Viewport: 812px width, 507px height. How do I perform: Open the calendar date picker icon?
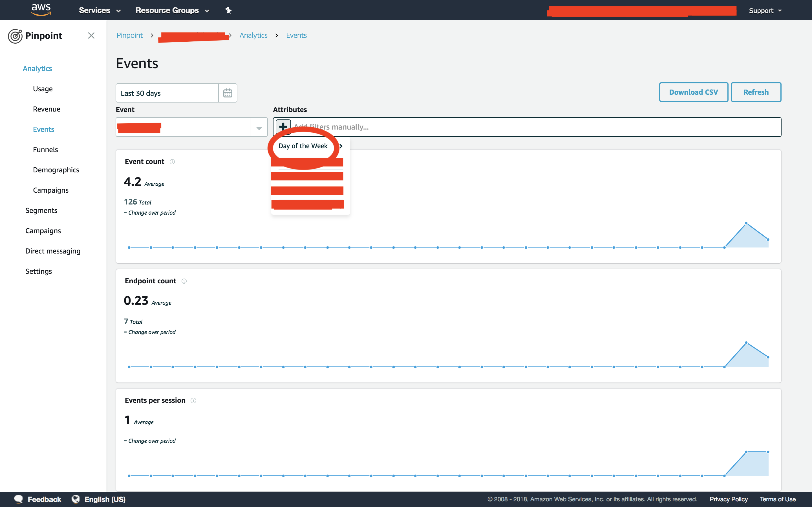[228, 93]
